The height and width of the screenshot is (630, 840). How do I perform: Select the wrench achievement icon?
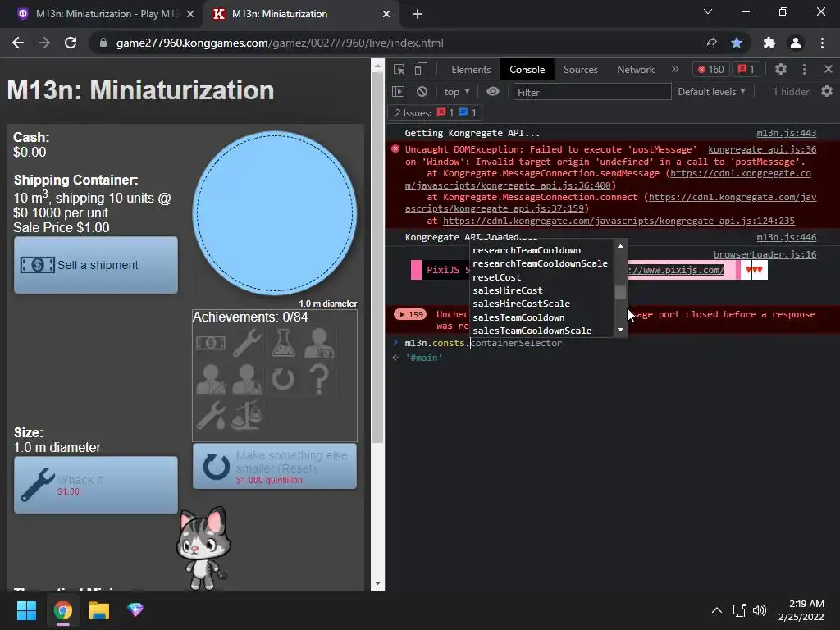click(247, 343)
